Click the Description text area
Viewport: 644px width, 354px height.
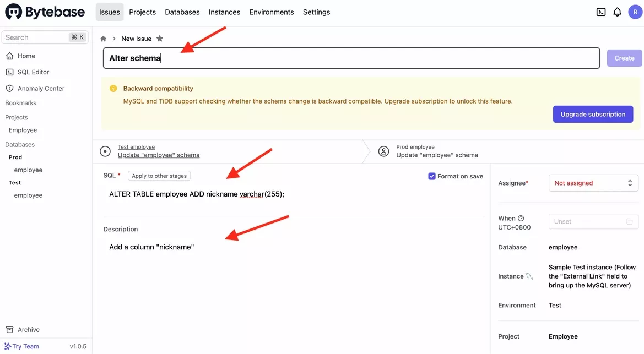[x=293, y=247]
